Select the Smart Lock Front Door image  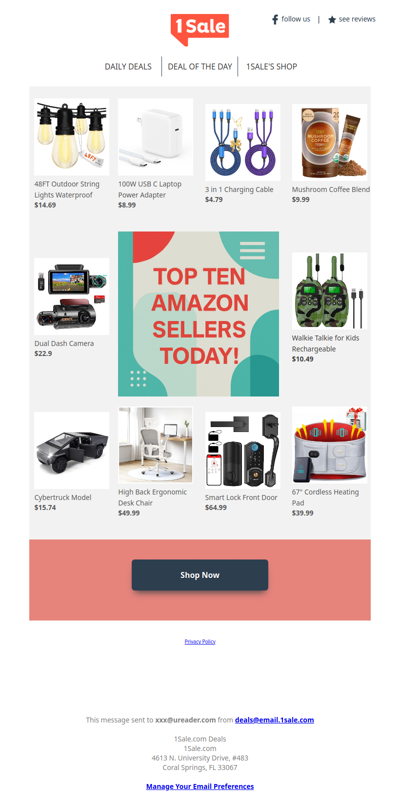click(x=242, y=450)
